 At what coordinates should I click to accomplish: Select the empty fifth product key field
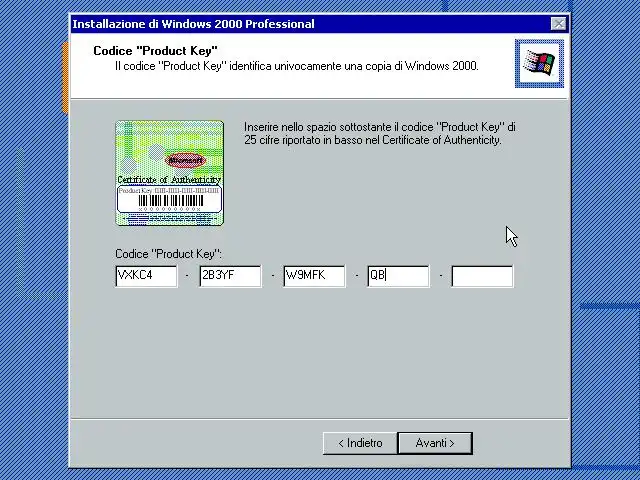(x=482, y=276)
